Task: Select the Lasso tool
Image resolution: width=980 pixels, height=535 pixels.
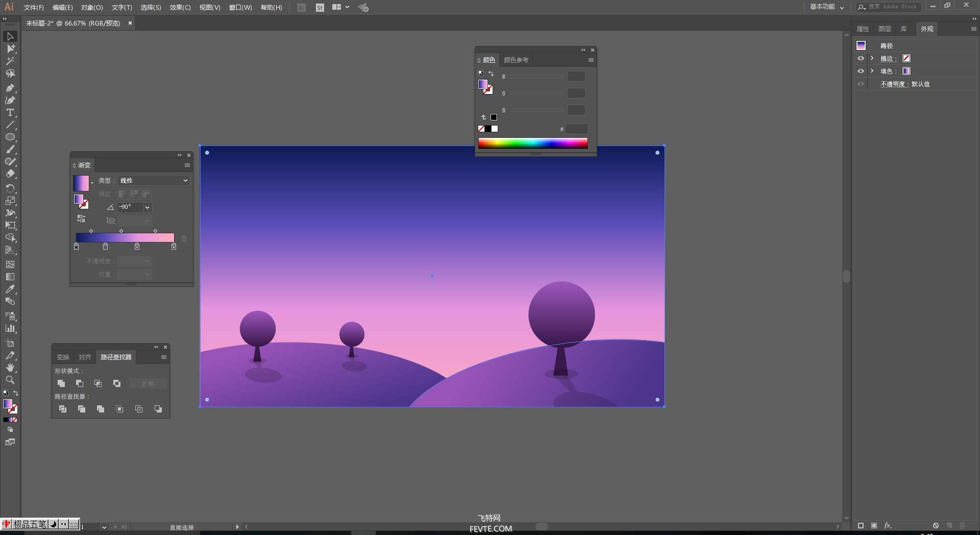Action: [10, 74]
